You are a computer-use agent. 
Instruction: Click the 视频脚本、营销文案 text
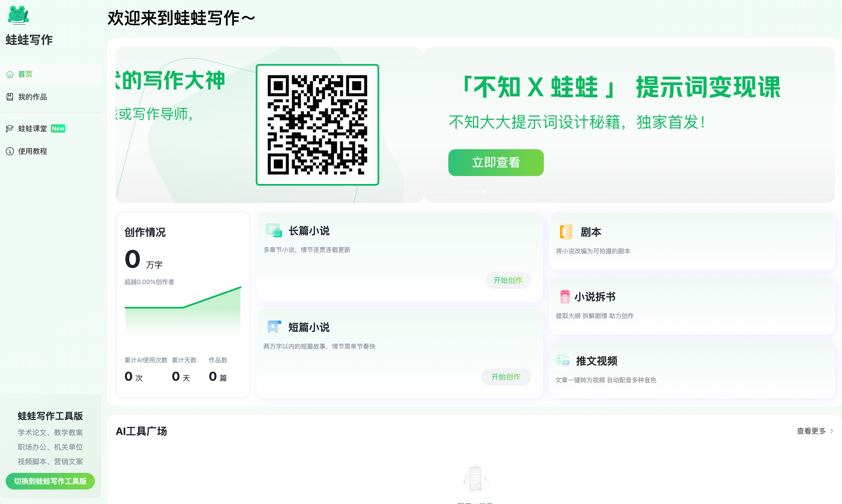click(50, 462)
